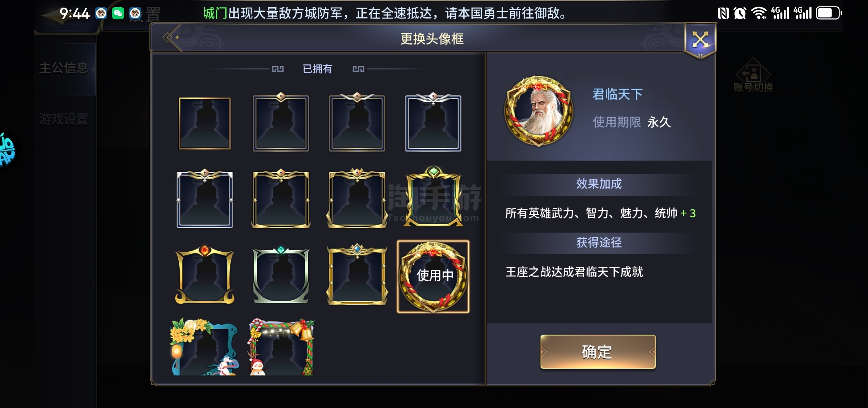Tap the scrolling 城门 announcement text
868x408 pixels.
(386, 13)
